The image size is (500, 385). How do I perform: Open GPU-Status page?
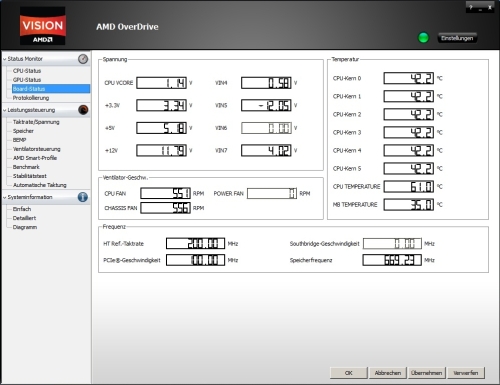27,80
